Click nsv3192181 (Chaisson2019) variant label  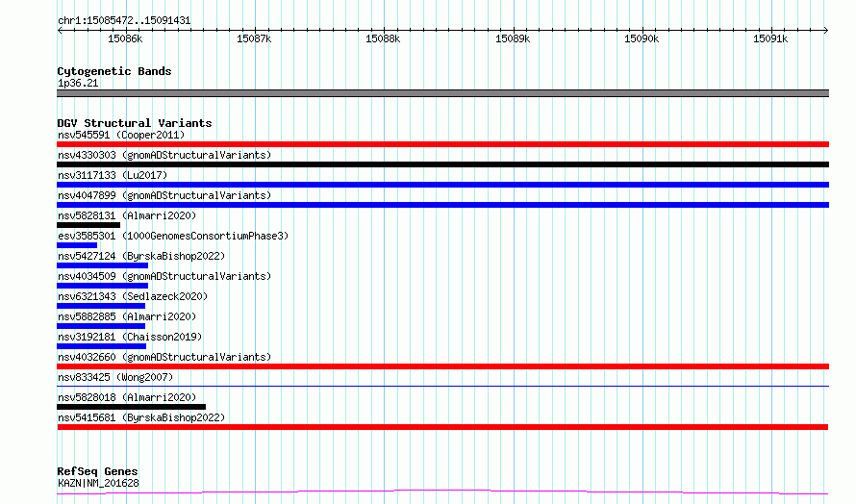(x=130, y=337)
